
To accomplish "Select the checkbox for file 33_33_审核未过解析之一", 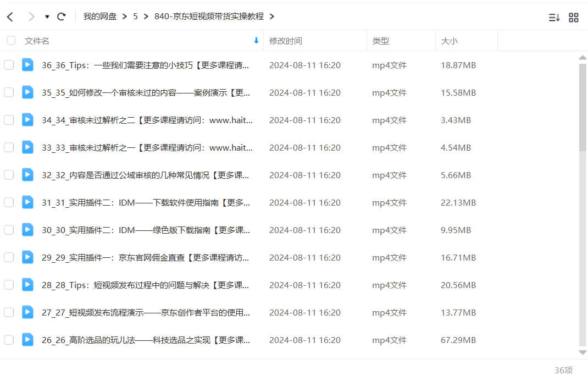I will 9,147.
